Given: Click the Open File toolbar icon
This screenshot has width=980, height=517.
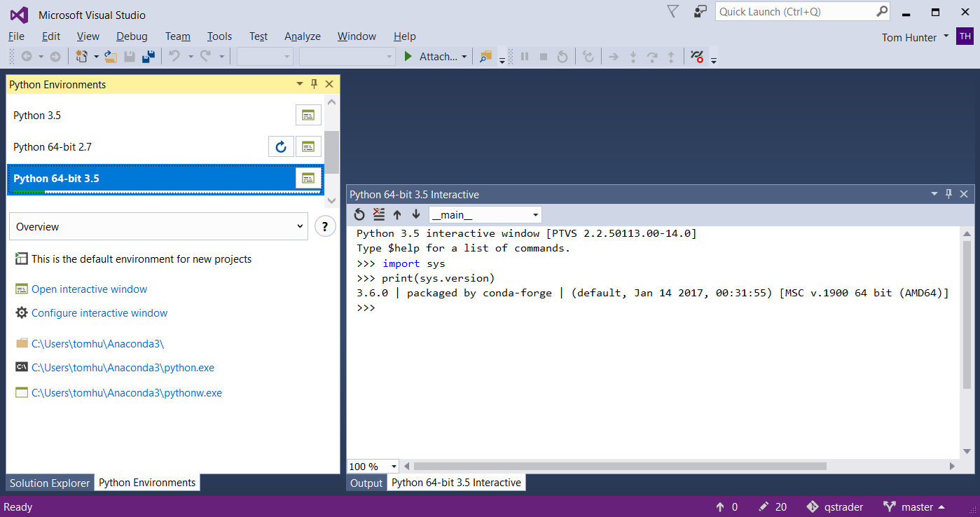Looking at the screenshot, I should [110, 57].
